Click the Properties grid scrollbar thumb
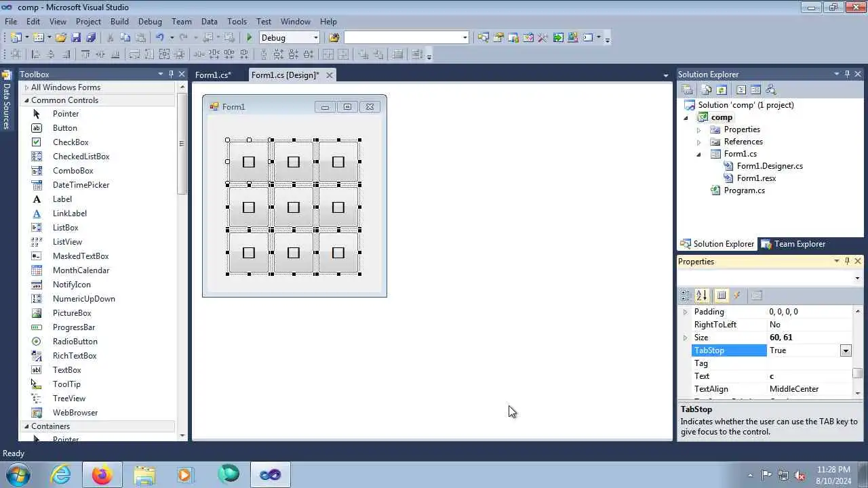 pyautogui.click(x=858, y=373)
